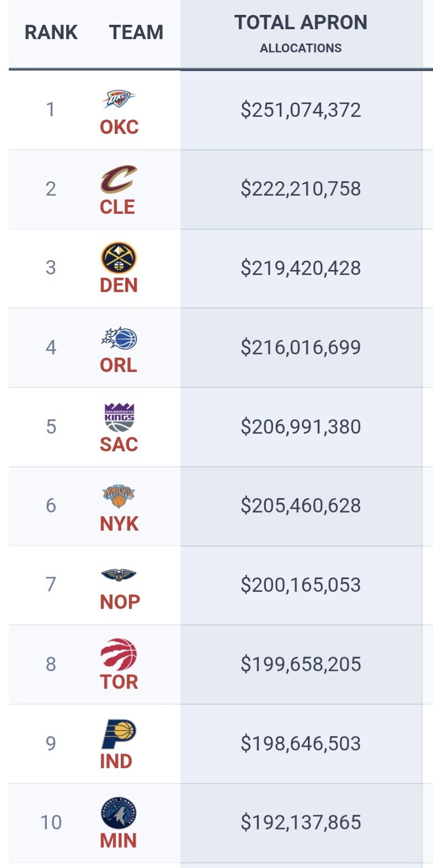Screen dimensions: 433x868
Task: Open the CLE team link
Action: pyautogui.click(x=117, y=207)
